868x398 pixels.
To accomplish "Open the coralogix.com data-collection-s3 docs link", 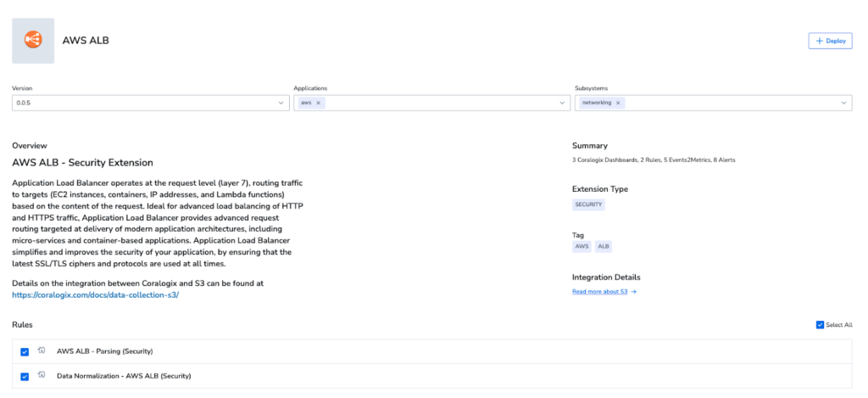I will pyautogui.click(x=95, y=295).
